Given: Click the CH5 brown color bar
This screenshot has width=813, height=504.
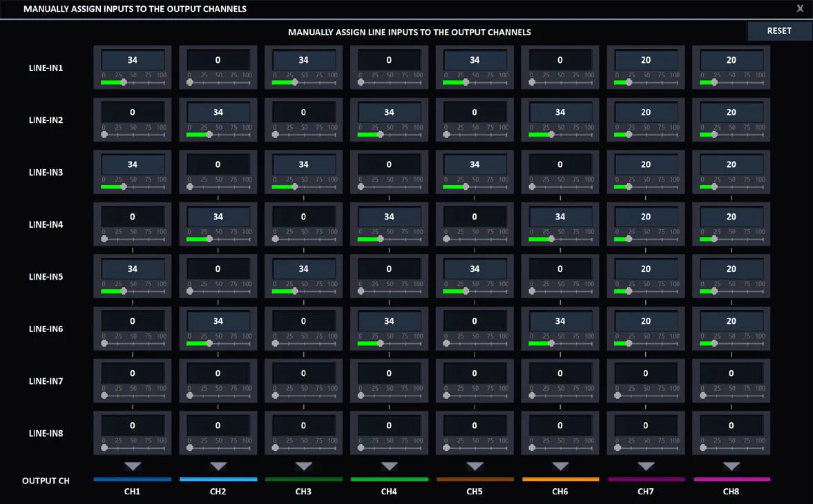Looking at the screenshot, I should [475, 478].
